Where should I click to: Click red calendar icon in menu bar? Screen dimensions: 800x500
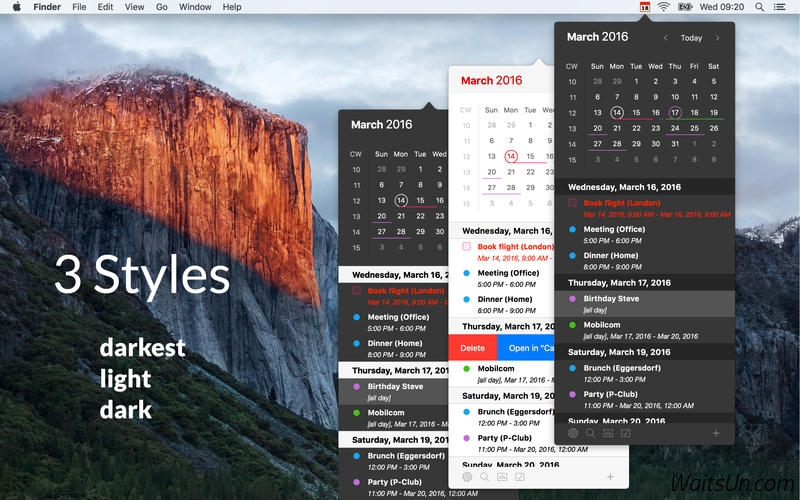[645, 7]
